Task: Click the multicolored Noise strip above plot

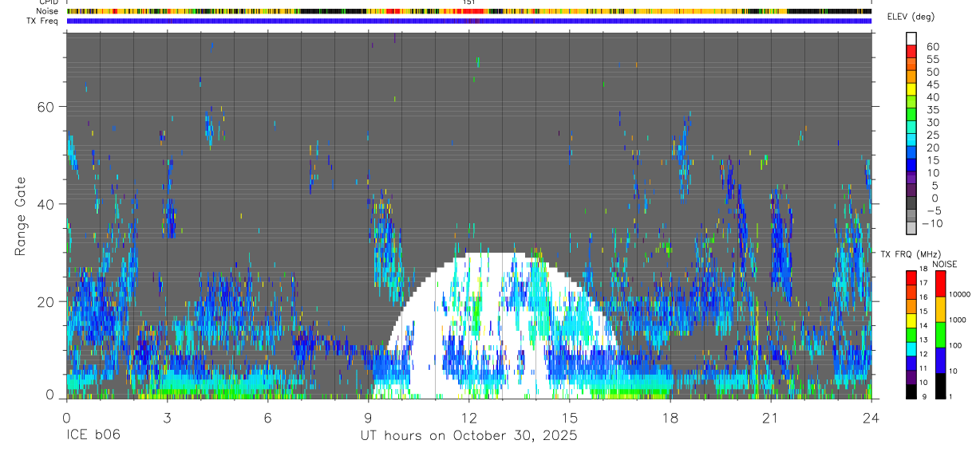Action: pos(469,11)
